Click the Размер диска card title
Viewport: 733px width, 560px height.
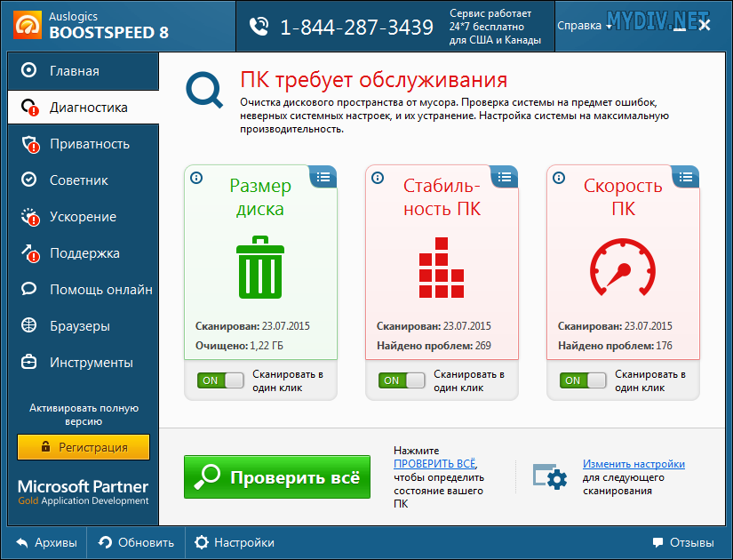click(260, 197)
